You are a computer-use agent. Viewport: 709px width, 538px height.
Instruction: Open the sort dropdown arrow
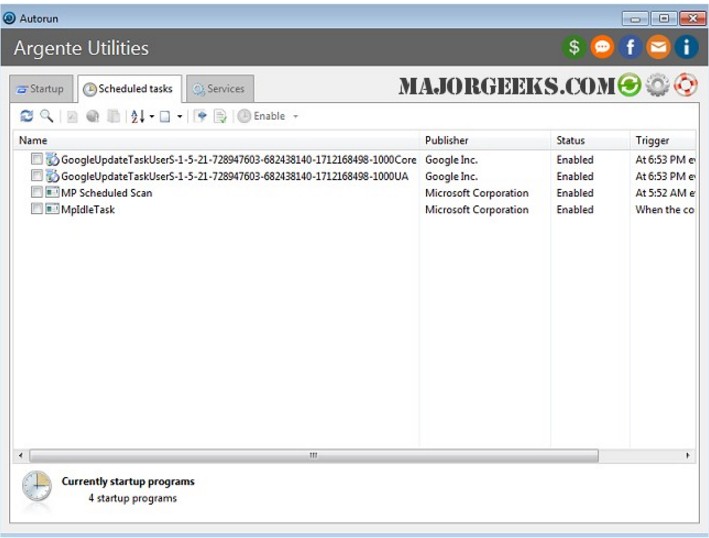[152, 117]
